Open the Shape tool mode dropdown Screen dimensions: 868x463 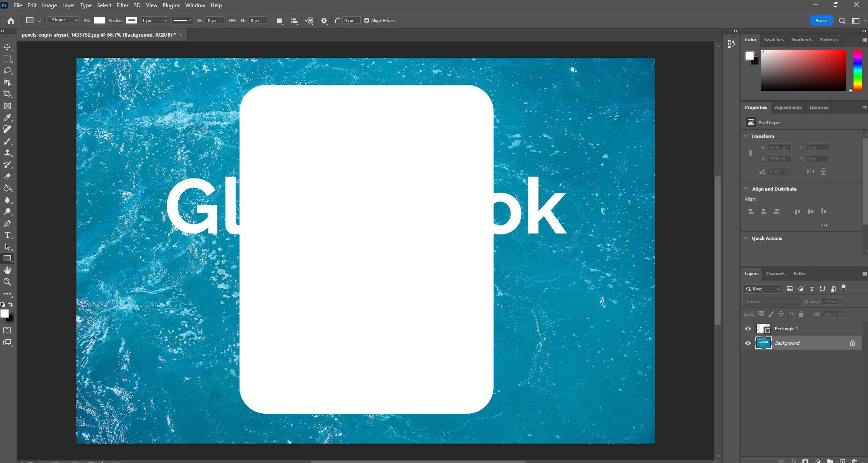pyautogui.click(x=64, y=20)
